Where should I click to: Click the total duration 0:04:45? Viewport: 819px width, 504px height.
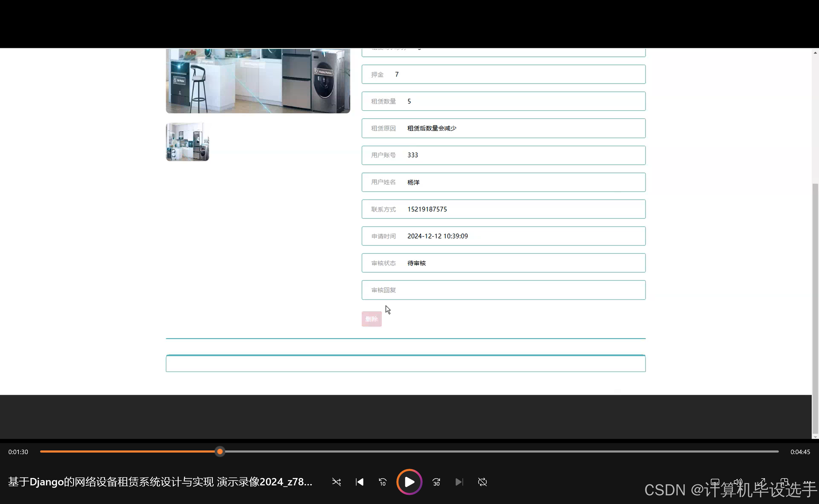pos(800,452)
